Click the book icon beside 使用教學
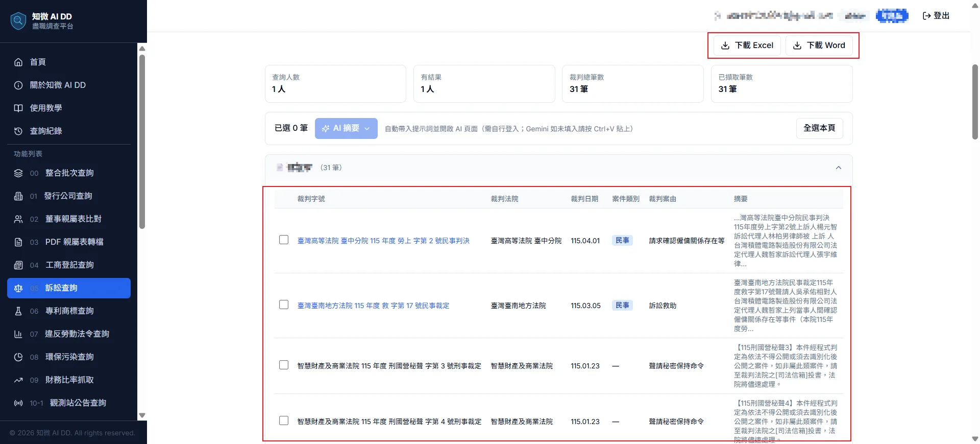Viewport: 980px width, 444px height. pos(18,108)
